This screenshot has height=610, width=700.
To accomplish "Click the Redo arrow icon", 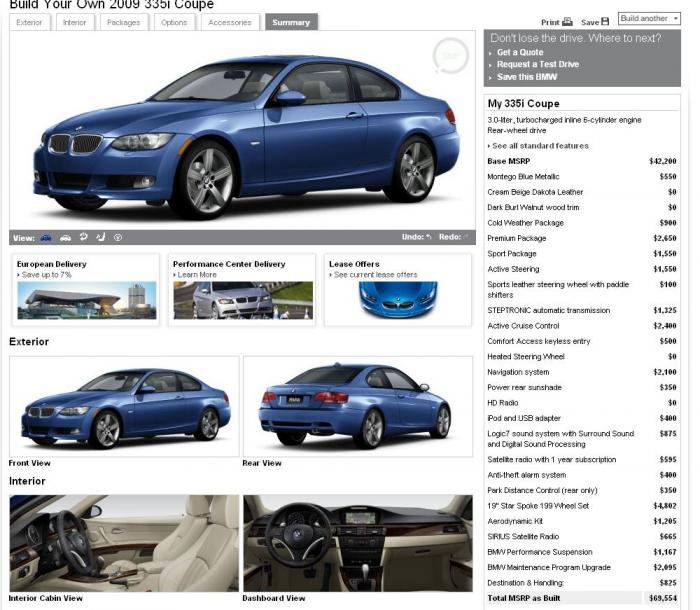I will [x=466, y=238].
